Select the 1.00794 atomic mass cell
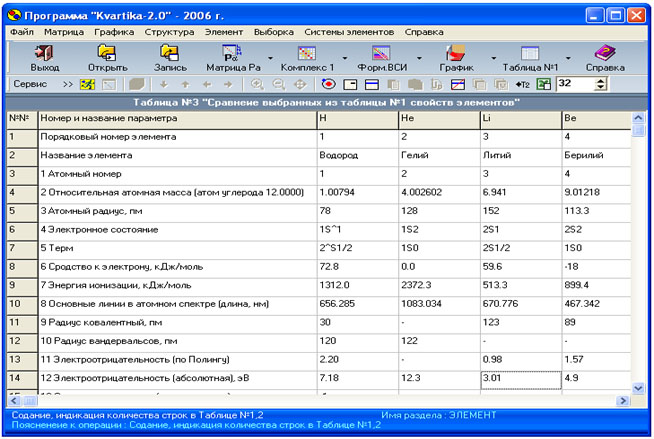This screenshot has height=439, width=654. pos(358,195)
